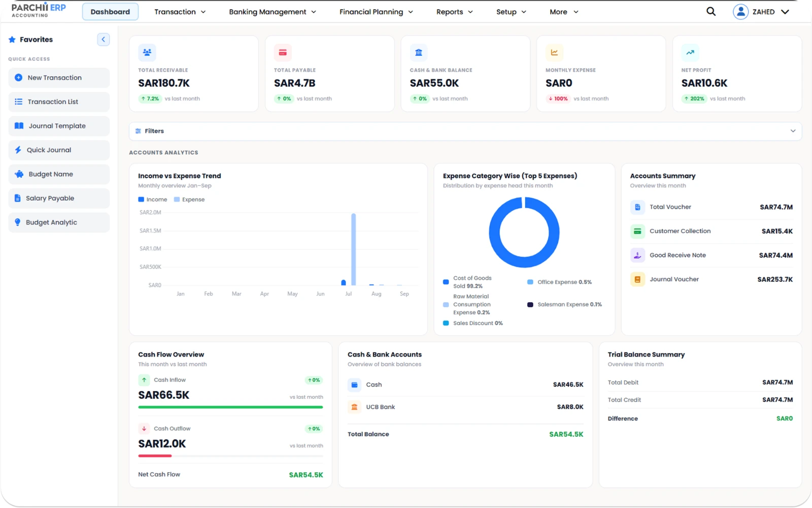Screen dimensions: 812x508
Task: Click the Favorites star icon
Action: 12,39
